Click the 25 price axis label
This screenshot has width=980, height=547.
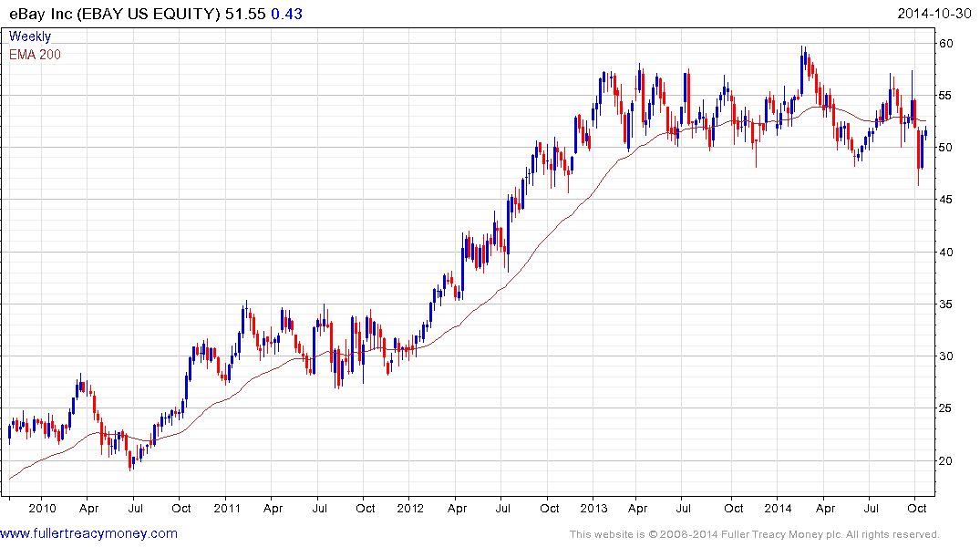pyautogui.click(x=945, y=408)
